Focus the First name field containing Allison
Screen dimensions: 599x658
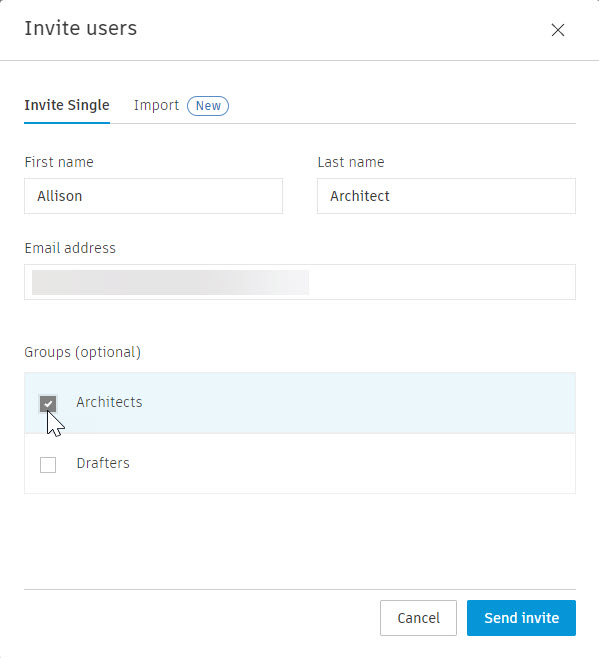pyautogui.click(x=153, y=196)
